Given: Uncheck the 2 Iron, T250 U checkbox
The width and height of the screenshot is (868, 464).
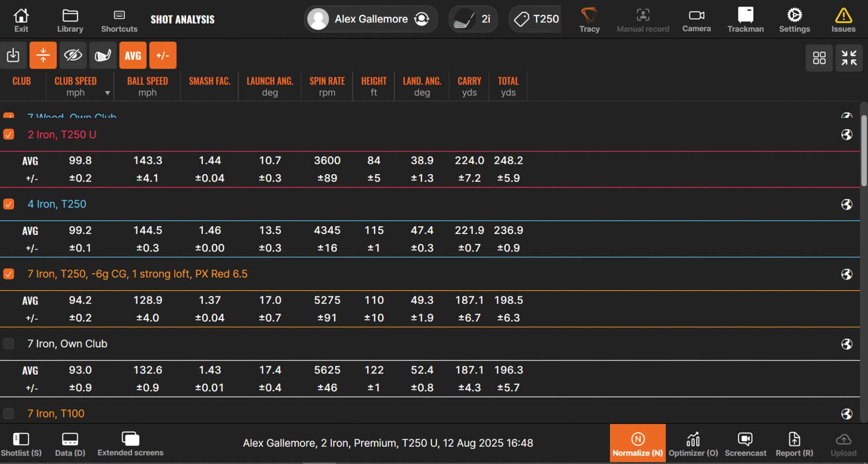Looking at the screenshot, I should tap(9, 135).
